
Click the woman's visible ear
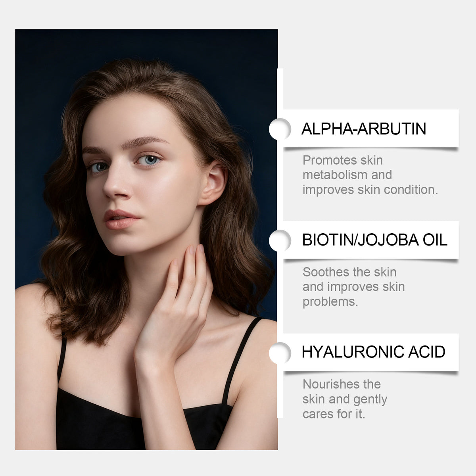point(213,184)
